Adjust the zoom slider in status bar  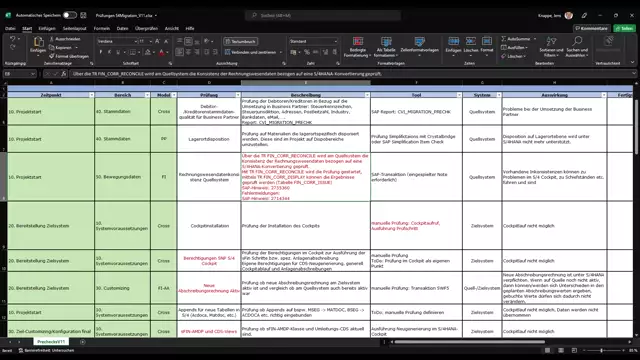601,351
